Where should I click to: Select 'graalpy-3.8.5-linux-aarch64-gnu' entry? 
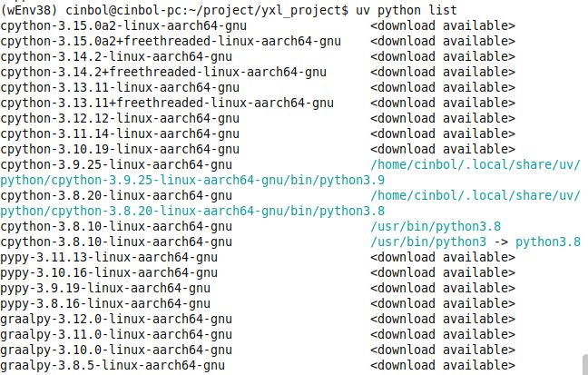pos(113,365)
